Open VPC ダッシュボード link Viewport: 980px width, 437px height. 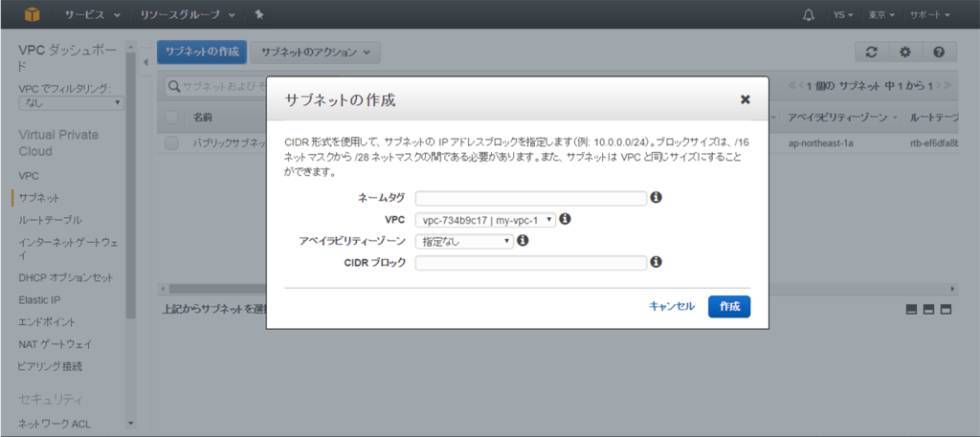68,57
